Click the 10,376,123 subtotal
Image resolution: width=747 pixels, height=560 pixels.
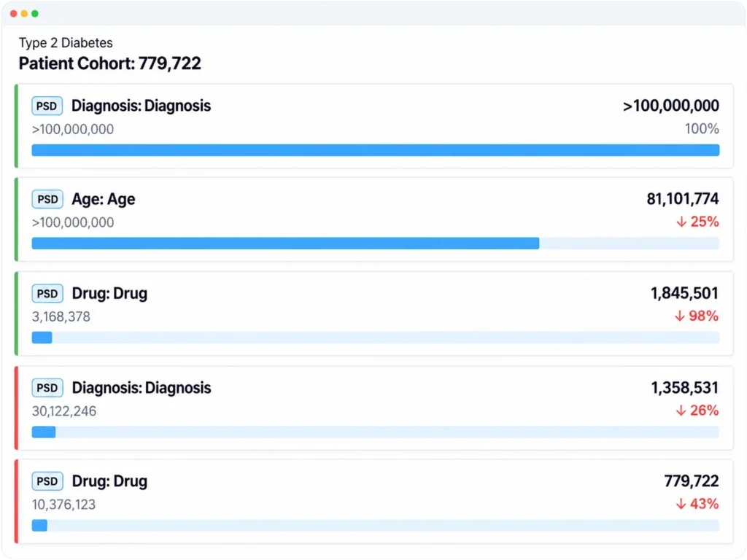pos(64,505)
